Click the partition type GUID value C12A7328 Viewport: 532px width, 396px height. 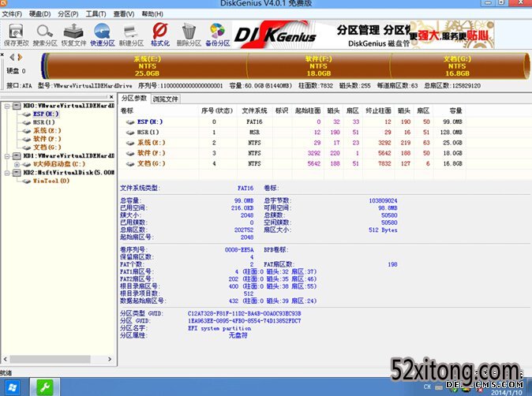[x=244, y=314]
